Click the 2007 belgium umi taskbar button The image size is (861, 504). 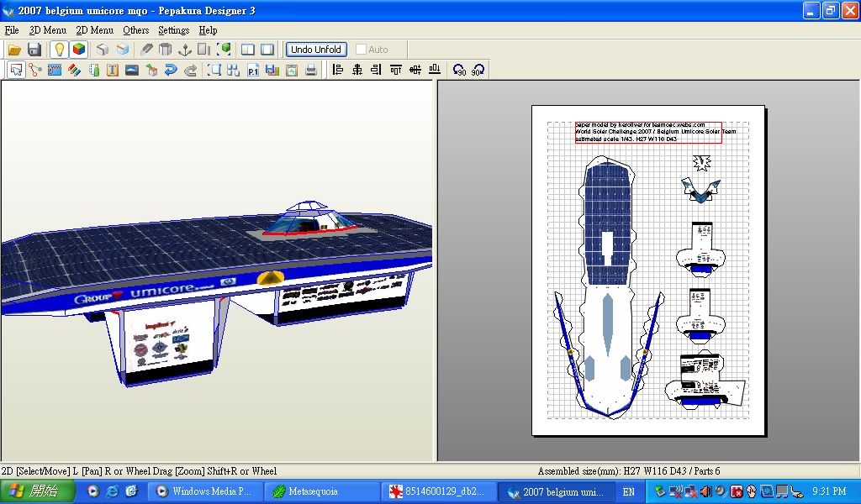[x=556, y=491]
